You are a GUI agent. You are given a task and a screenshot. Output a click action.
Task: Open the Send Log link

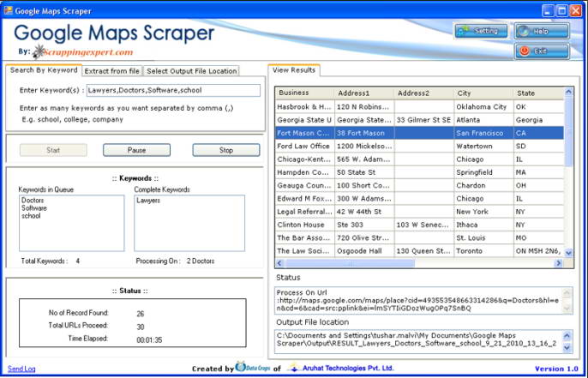click(x=21, y=369)
